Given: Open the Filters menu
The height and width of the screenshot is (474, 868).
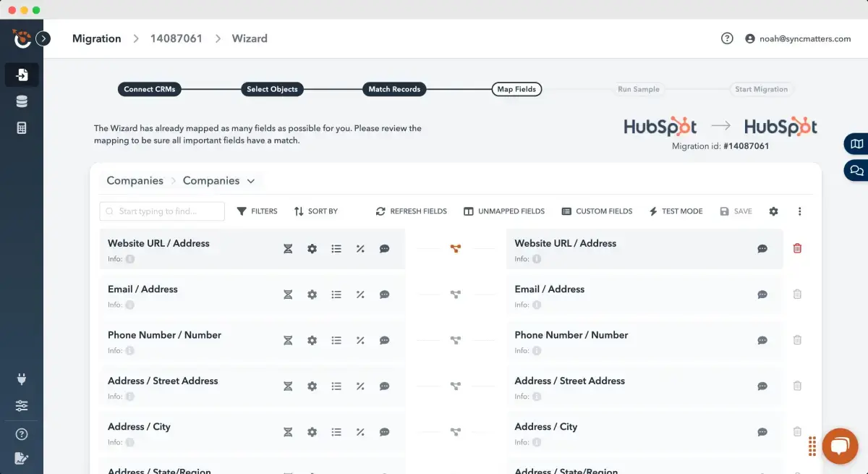Looking at the screenshot, I should 257,211.
